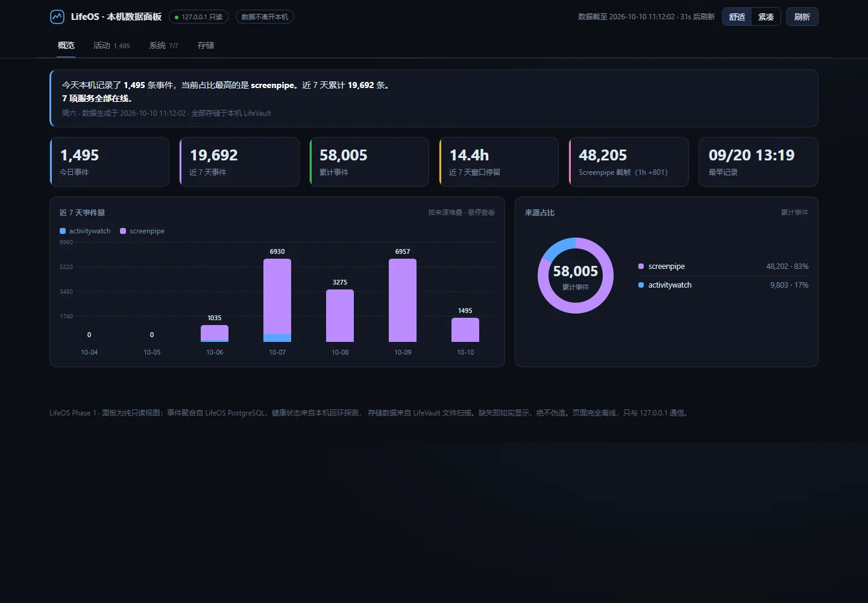Click the blue slice of the donut chart
Viewport: 868px width, 603px height.
click(558, 248)
